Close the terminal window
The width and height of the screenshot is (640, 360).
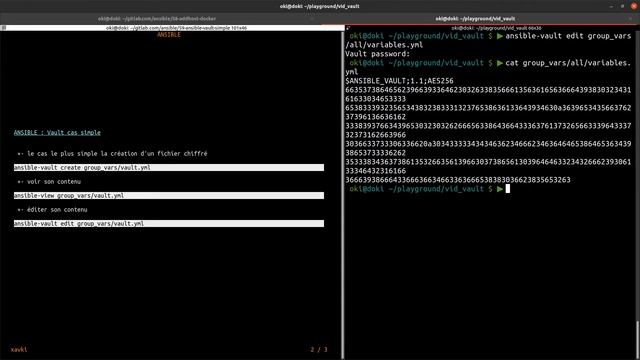coord(634,6)
